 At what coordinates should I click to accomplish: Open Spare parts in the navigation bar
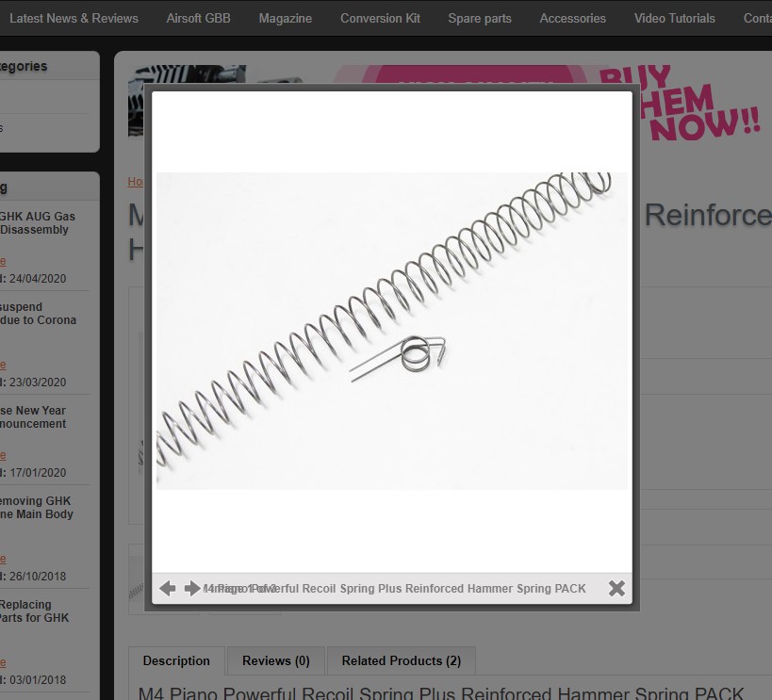pyautogui.click(x=480, y=18)
